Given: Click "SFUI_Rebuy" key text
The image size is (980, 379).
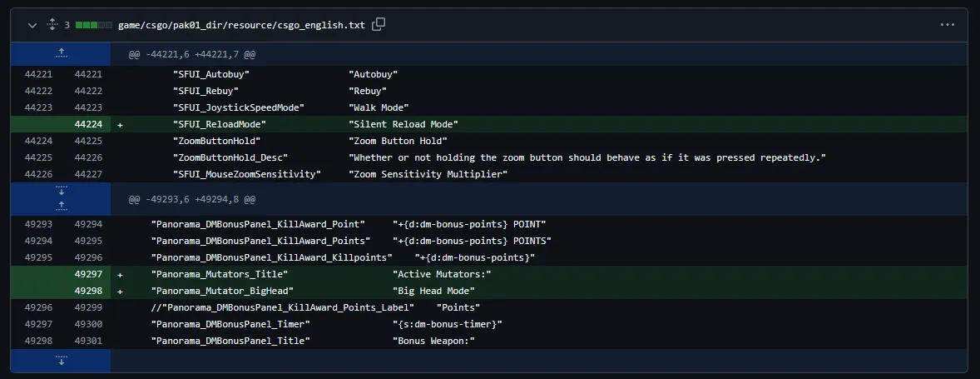Looking at the screenshot, I should click(x=205, y=92).
